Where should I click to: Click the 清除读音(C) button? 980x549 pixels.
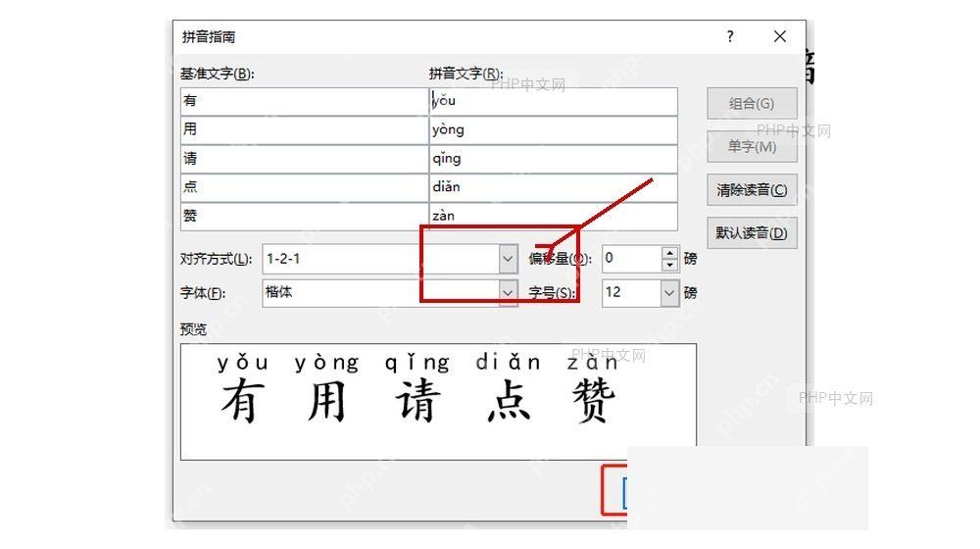[752, 189]
